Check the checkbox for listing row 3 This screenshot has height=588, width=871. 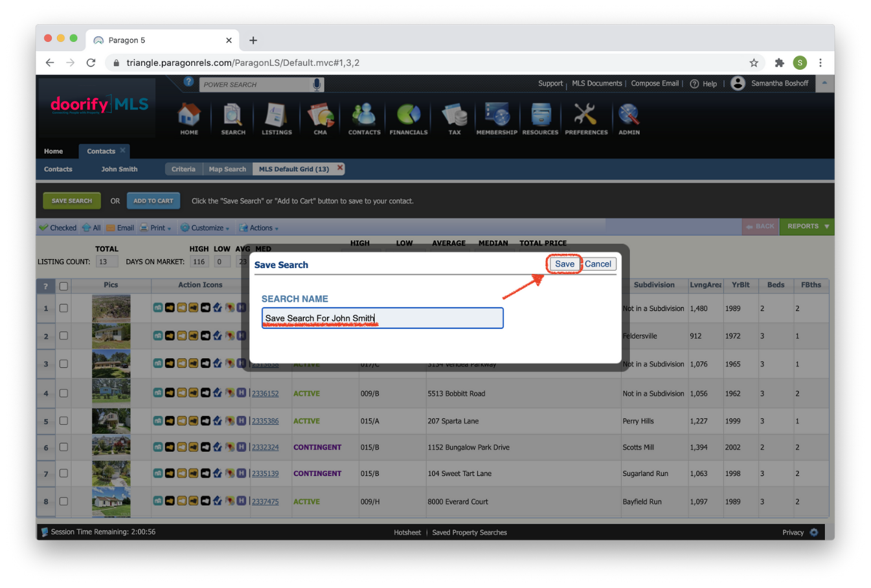(63, 364)
